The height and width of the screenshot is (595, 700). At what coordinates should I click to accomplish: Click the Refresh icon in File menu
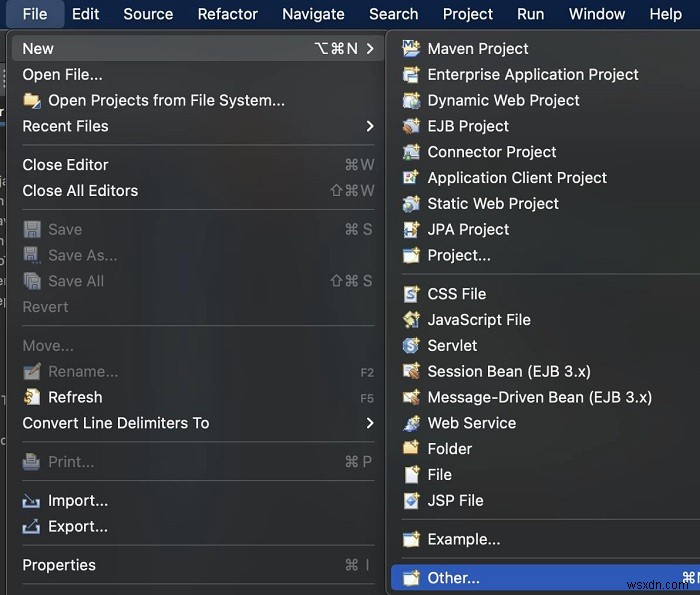(32, 397)
